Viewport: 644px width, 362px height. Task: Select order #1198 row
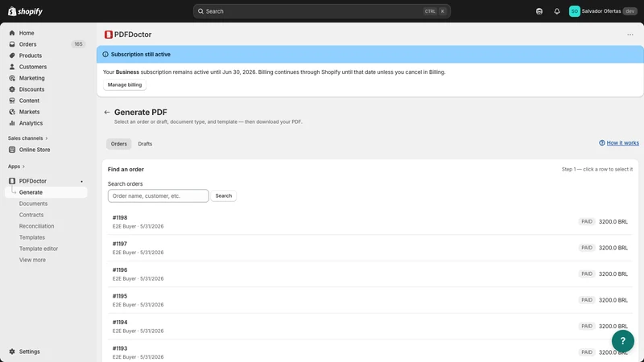coord(370,222)
